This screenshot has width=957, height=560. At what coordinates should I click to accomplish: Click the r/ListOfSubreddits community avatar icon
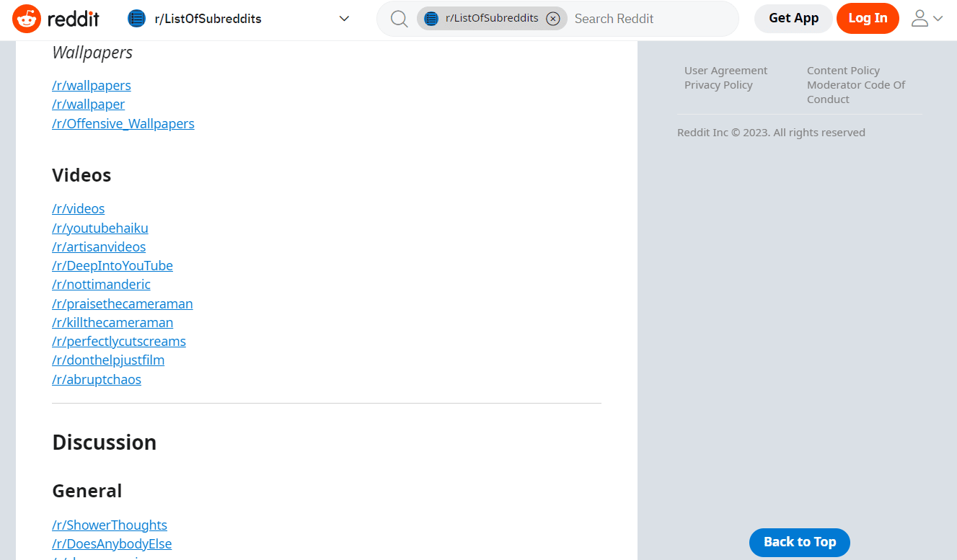pyautogui.click(x=136, y=18)
